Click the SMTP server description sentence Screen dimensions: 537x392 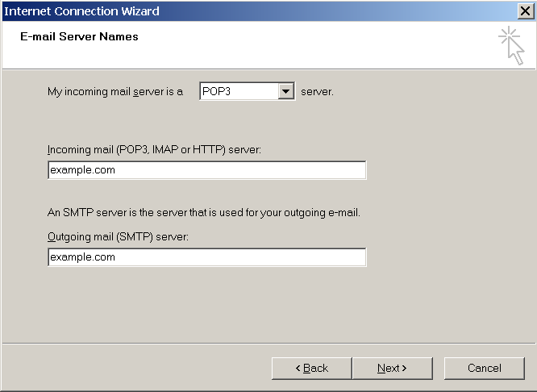(x=204, y=214)
